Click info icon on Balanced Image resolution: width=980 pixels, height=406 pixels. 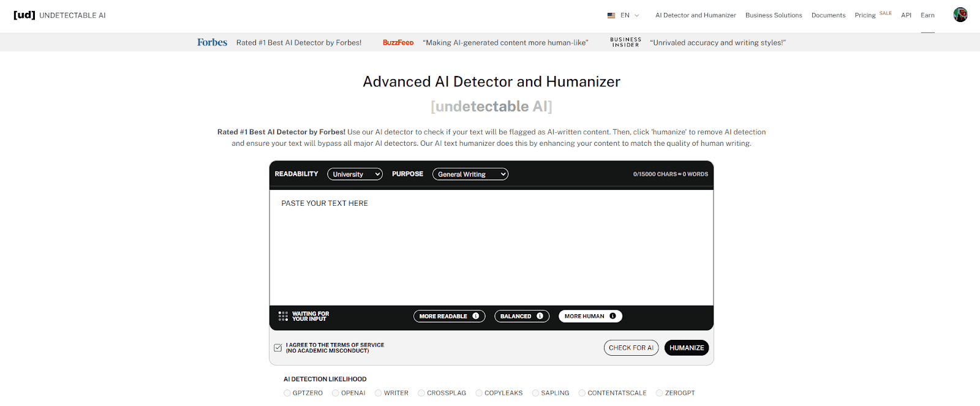[540, 316]
